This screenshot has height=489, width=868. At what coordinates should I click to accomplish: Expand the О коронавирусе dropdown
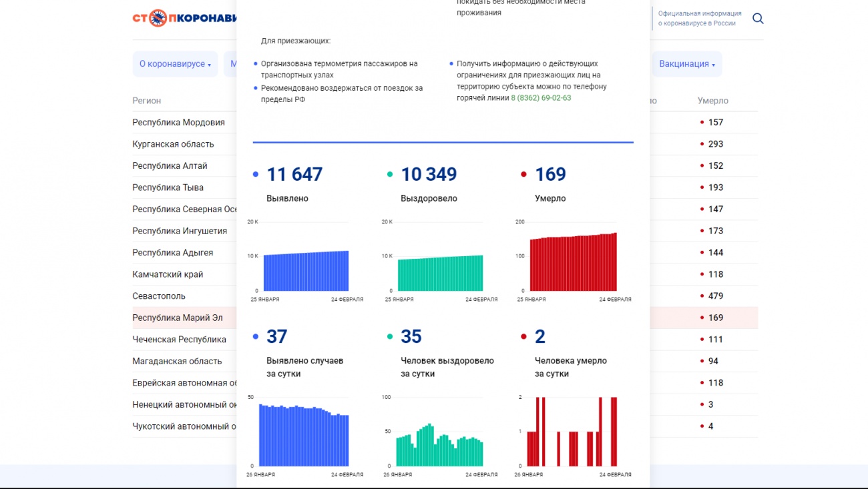tap(175, 64)
